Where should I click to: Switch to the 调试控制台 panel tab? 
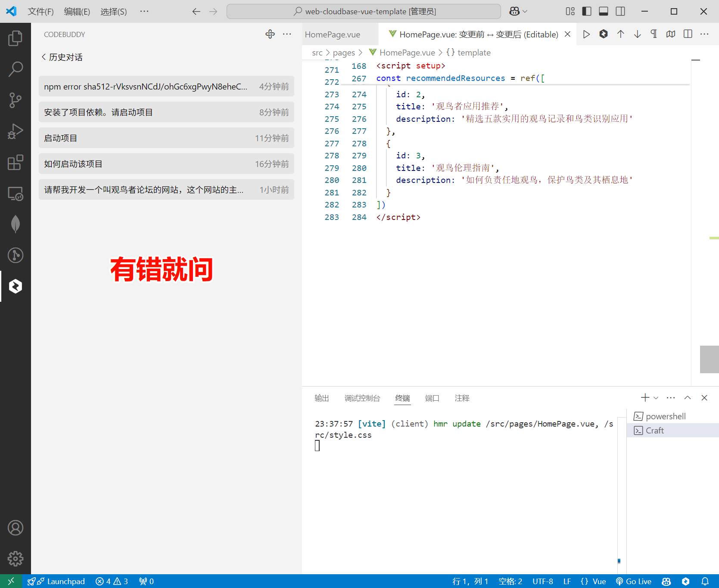(362, 398)
